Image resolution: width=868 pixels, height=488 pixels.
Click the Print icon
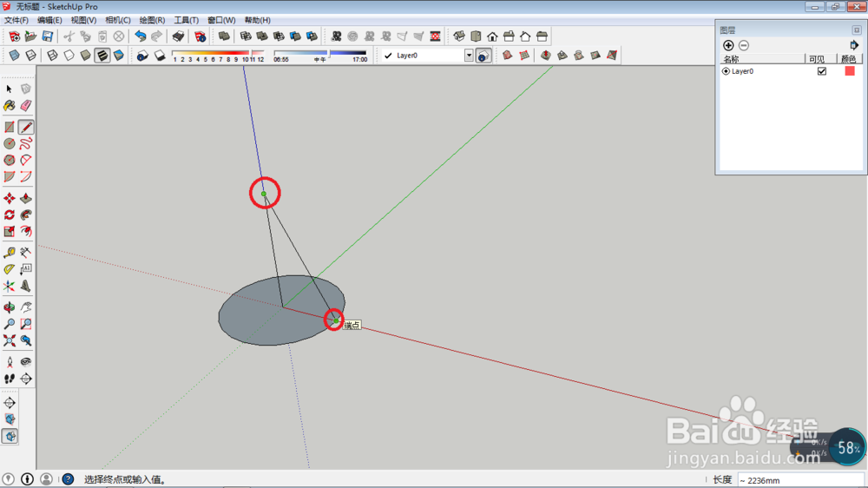(178, 36)
